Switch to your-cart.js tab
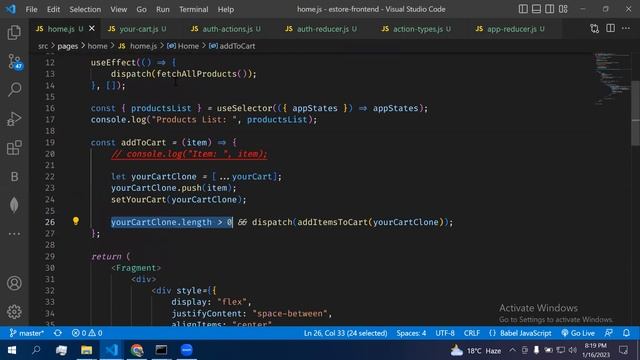Screen dimensions: 640x360 point(139,29)
